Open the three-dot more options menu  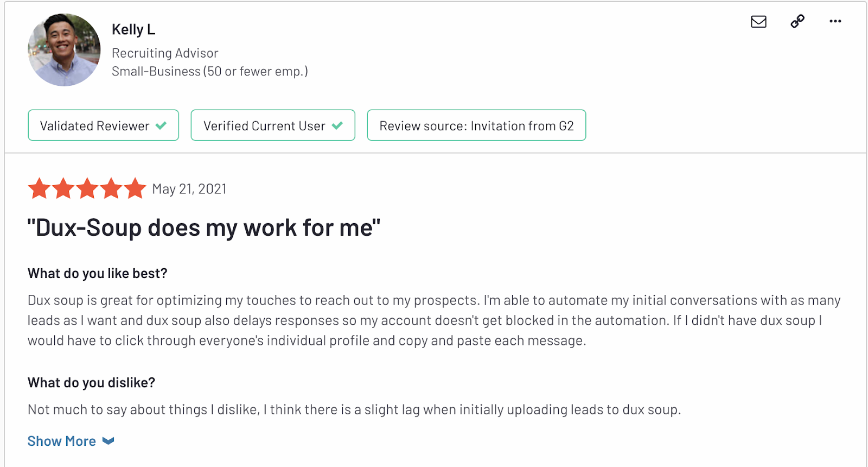click(x=835, y=21)
